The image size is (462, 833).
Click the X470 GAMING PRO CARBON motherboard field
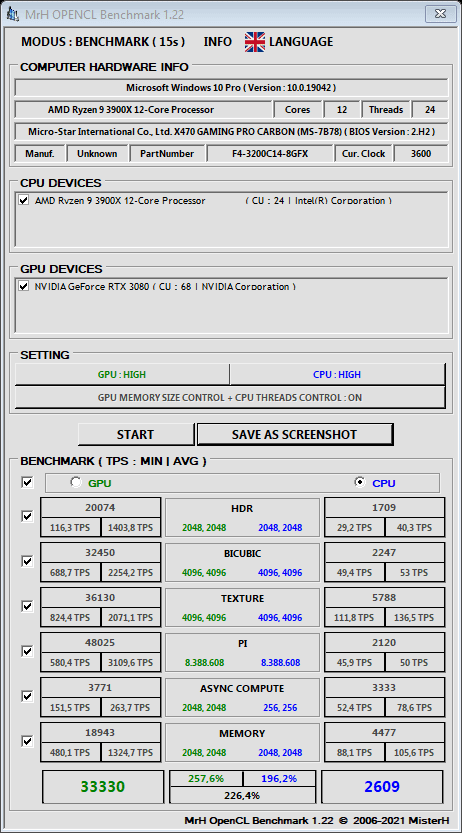click(231, 132)
